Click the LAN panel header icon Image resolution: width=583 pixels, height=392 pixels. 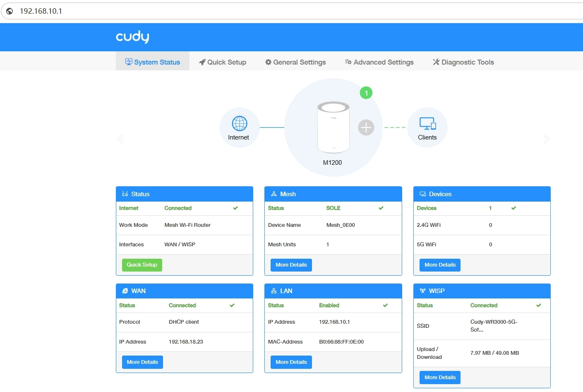tap(274, 291)
